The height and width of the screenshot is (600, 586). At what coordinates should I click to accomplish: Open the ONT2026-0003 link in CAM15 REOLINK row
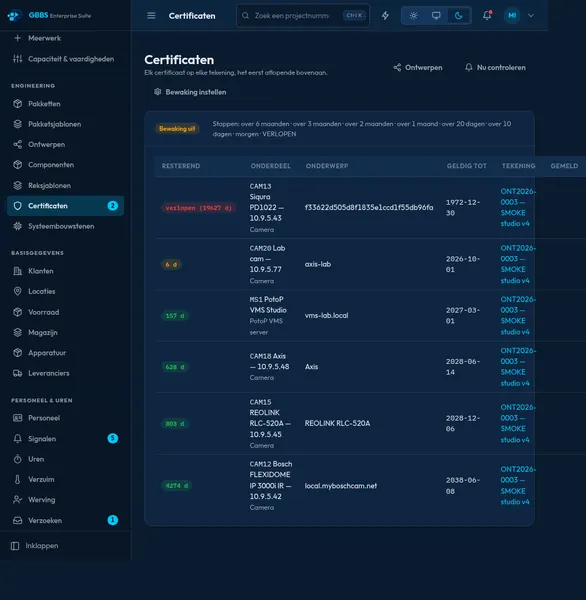(518, 424)
